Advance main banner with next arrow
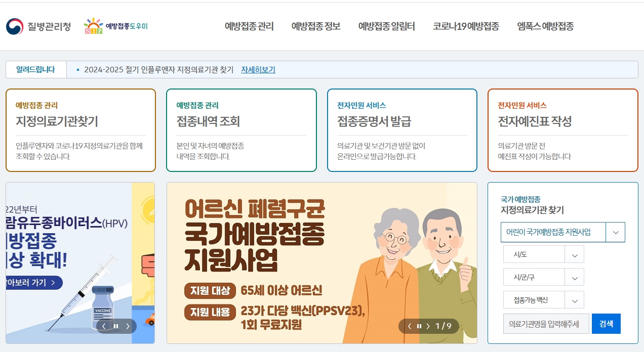Screen dimensions: 644x352 tap(429, 326)
